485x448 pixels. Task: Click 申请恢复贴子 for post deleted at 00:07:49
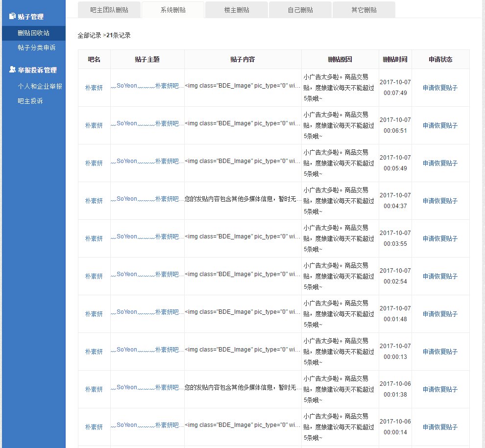440,88
